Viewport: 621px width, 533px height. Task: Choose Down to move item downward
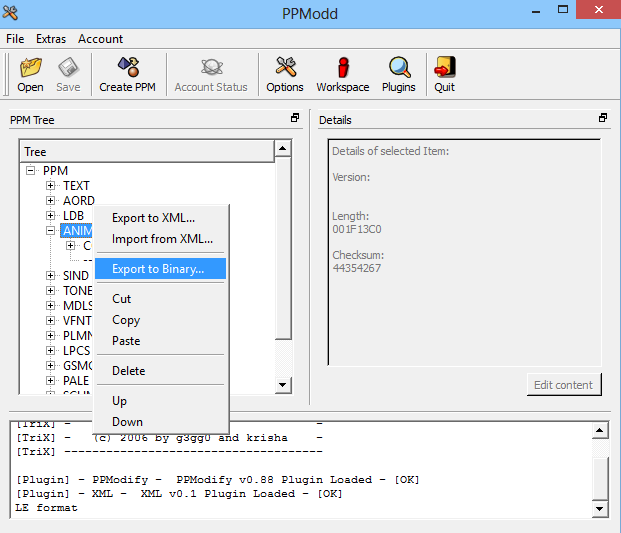tap(161, 422)
